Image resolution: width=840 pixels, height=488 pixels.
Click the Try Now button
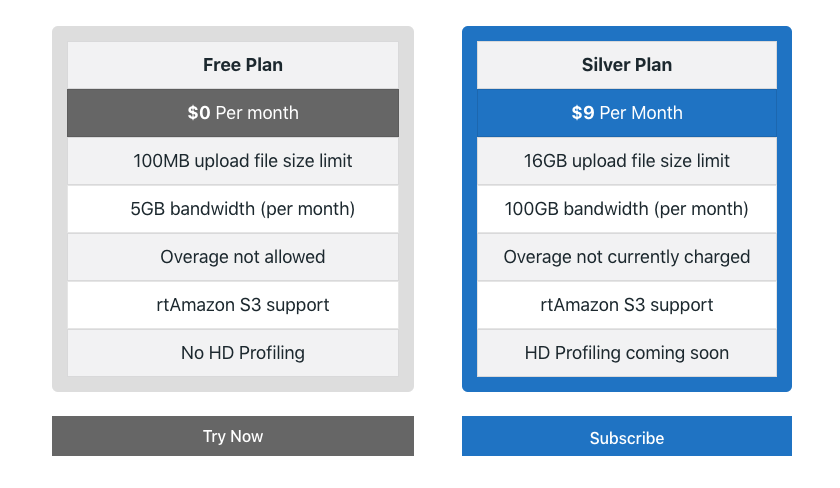232,436
